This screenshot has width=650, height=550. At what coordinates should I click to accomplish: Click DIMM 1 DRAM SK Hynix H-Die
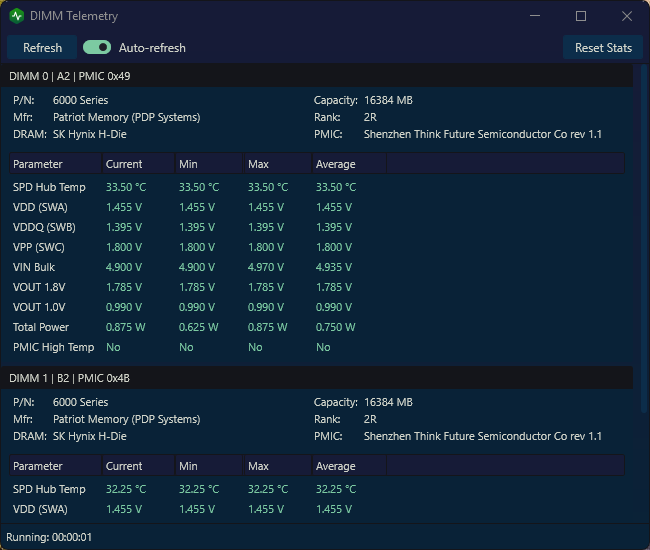(x=90, y=436)
